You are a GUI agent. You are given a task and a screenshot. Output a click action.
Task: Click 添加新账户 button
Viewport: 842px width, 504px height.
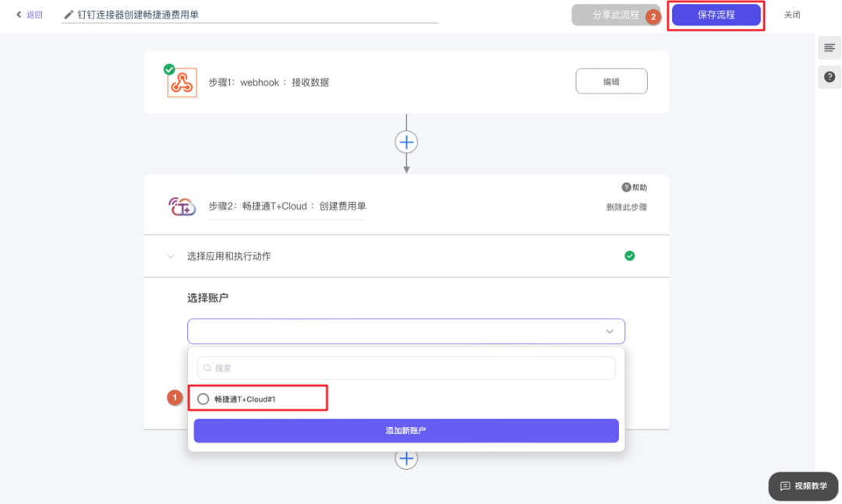pyautogui.click(x=406, y=431)
